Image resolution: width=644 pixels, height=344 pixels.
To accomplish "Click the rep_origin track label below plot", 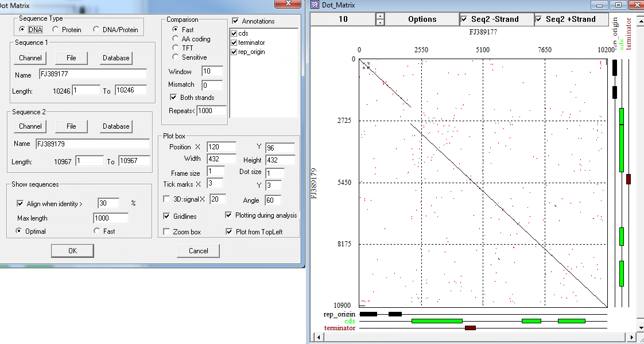I will pyautogui.click(x=339, y=314).
